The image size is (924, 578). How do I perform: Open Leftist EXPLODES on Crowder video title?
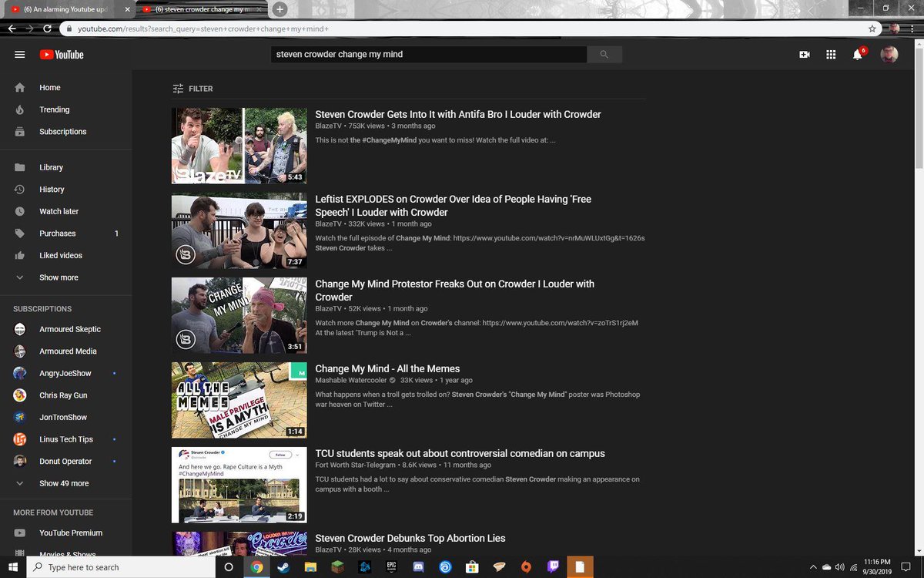[x=454, y=205]
